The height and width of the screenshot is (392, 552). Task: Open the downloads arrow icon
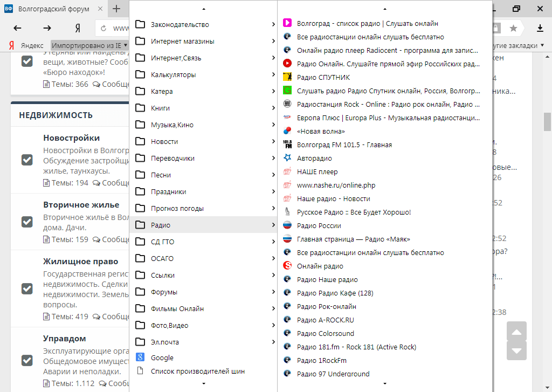540,28
